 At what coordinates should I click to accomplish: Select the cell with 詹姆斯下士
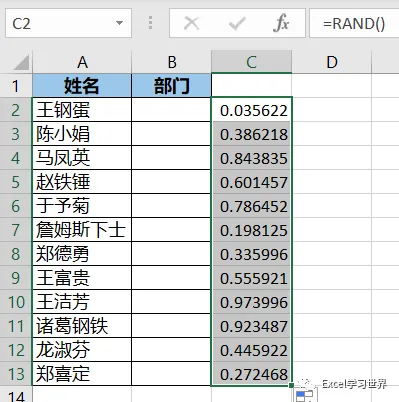pos(82,230)
